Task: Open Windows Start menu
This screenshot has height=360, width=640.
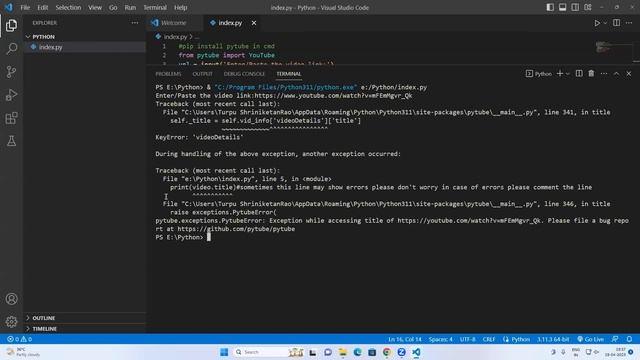Action: point(224,352)
